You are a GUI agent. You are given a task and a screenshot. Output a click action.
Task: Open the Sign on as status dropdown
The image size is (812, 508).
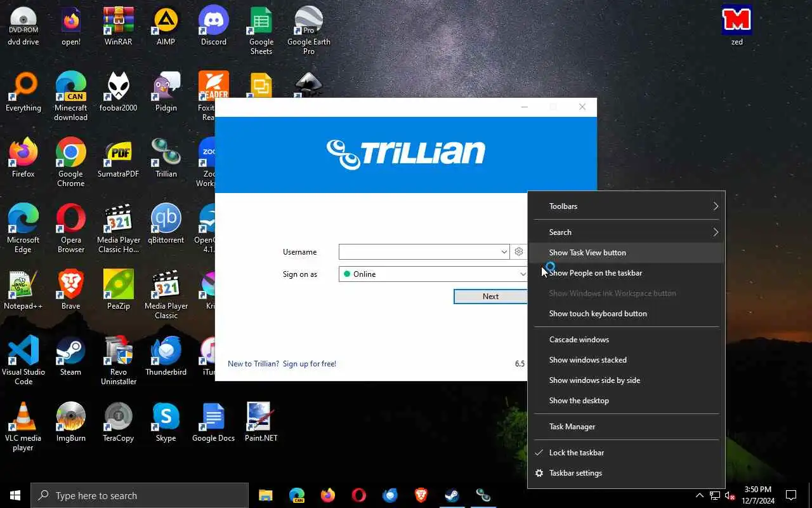pos(433,274)
